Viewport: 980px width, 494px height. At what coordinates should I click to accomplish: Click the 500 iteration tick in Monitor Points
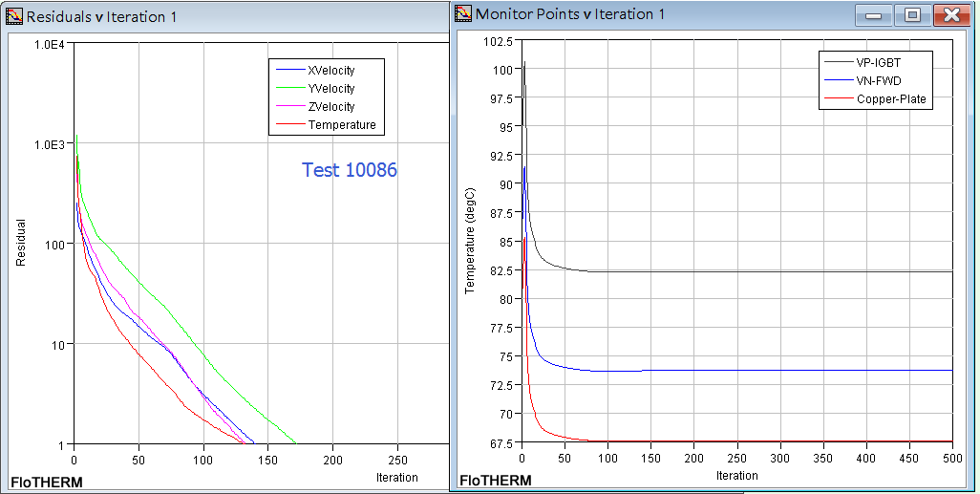[x=952, y=459]
